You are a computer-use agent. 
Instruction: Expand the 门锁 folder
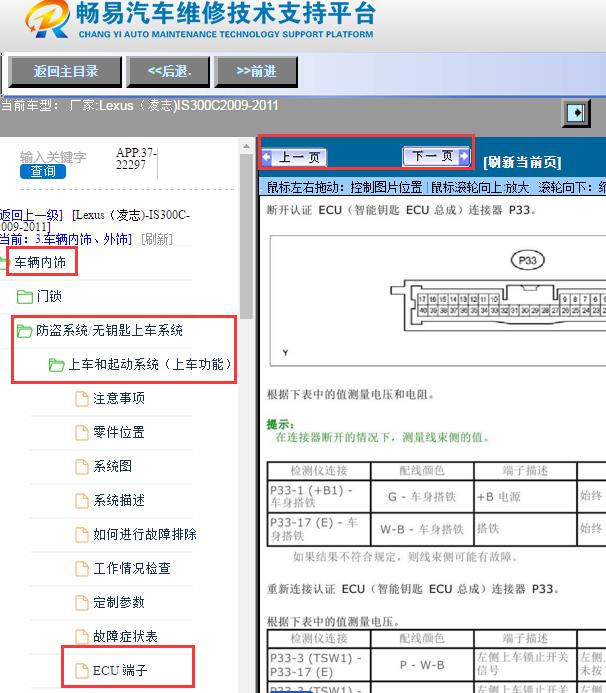point(49,297)
